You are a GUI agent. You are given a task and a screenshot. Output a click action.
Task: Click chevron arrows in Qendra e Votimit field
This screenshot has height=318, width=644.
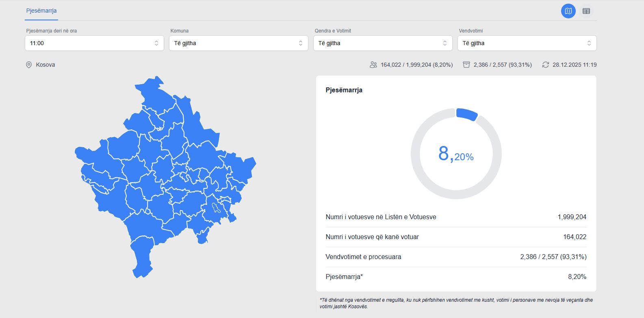click(445, 43)
